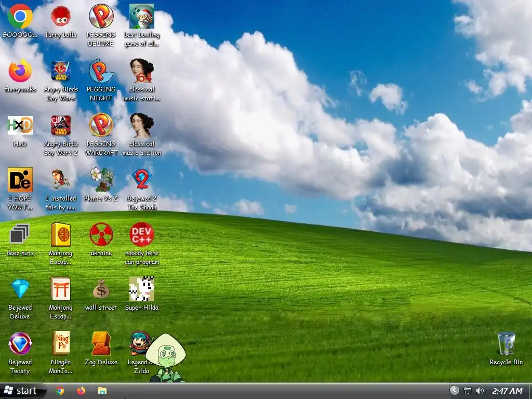Screen dimensions: 532x399
Task: Launch Chrome from the taskbar
Action: (x=60, y=391)
